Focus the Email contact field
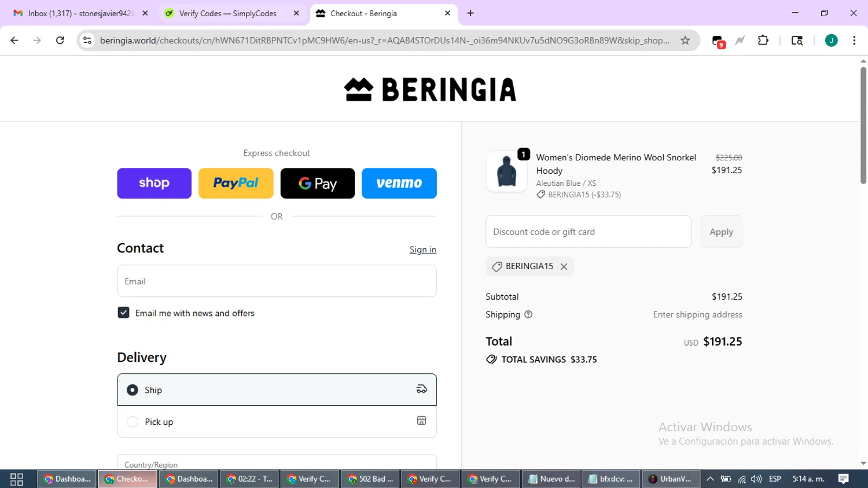 point(277,281)
